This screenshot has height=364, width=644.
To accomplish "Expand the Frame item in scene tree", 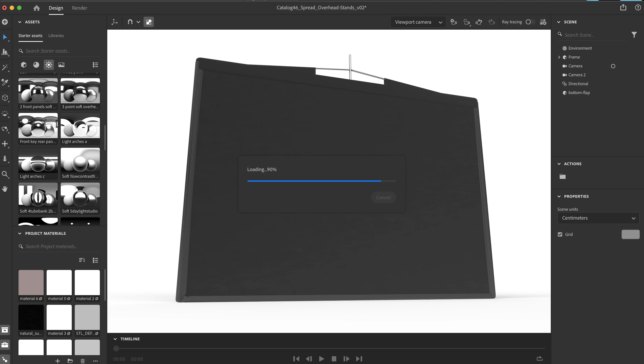I will [559, 57].
